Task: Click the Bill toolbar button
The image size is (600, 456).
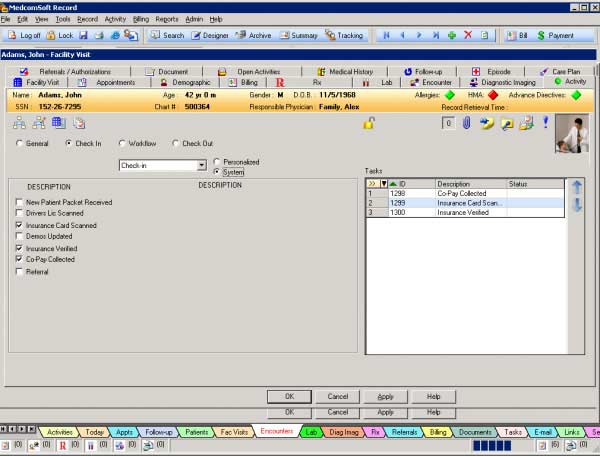Action: pyautogui.click(x=517, y=36)
